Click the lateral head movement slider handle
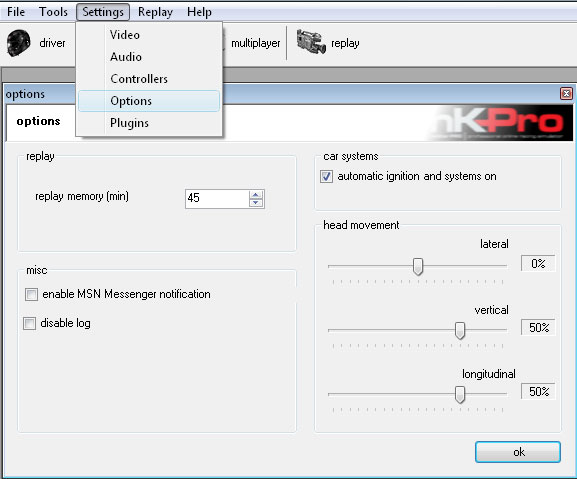Viewport: 577px width, 479px height. pos(418,266)
